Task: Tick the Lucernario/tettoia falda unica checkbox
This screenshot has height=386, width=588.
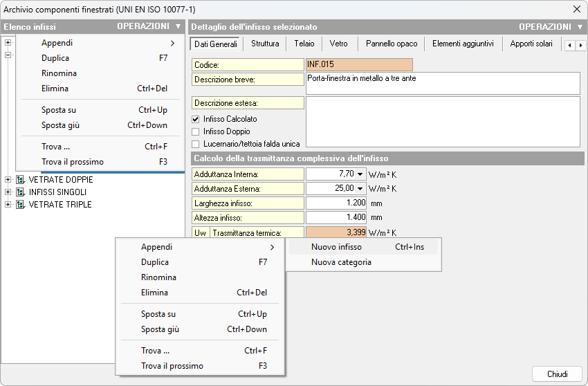Action: pos(196,144)
